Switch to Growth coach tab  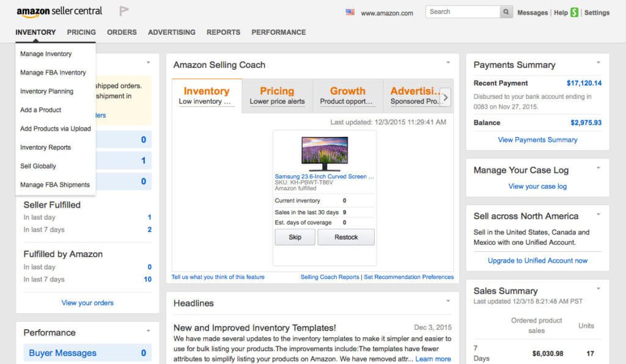click(347, 96)
